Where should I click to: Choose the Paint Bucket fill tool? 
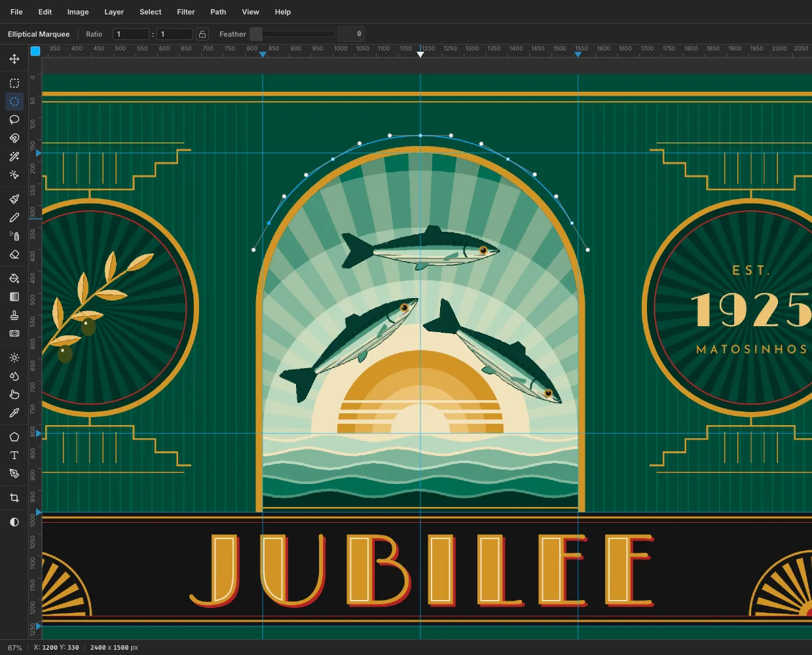coord(14,278)
